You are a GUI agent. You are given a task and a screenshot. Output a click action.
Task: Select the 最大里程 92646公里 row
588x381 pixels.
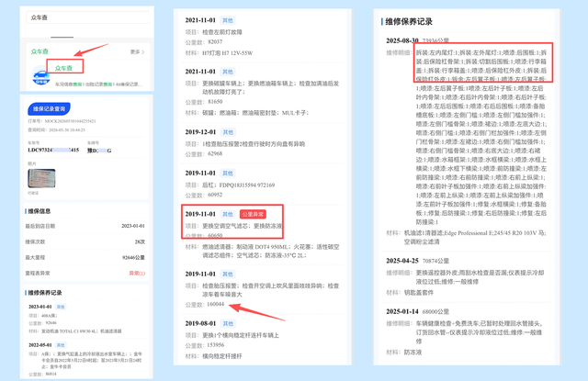(x=85, y=257)
